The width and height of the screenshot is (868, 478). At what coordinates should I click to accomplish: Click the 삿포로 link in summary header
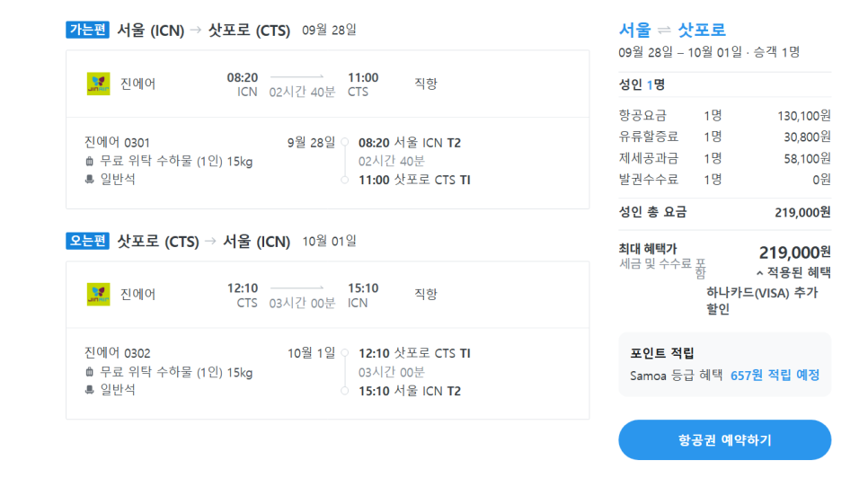(x=702, y=30)
